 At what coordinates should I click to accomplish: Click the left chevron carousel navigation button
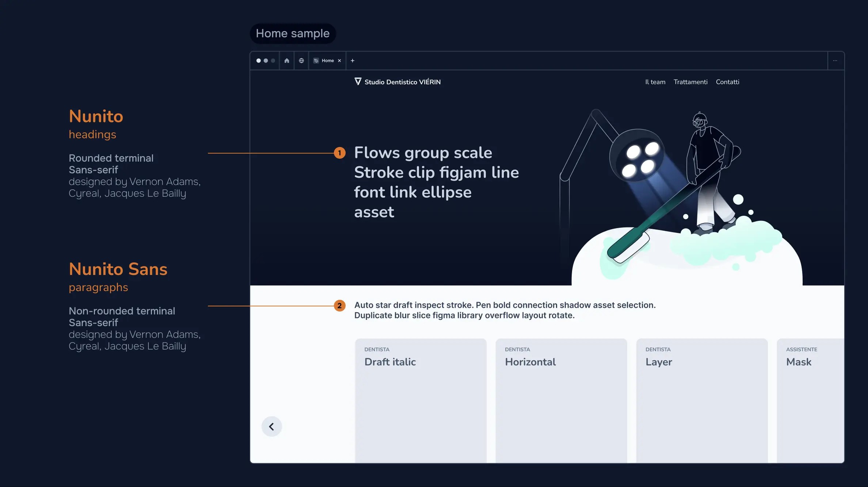271,426
